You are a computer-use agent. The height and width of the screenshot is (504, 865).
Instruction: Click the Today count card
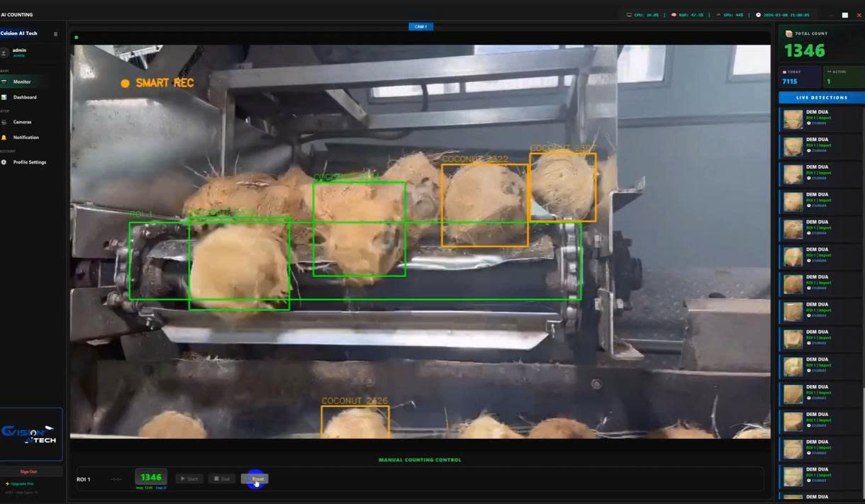800,77
